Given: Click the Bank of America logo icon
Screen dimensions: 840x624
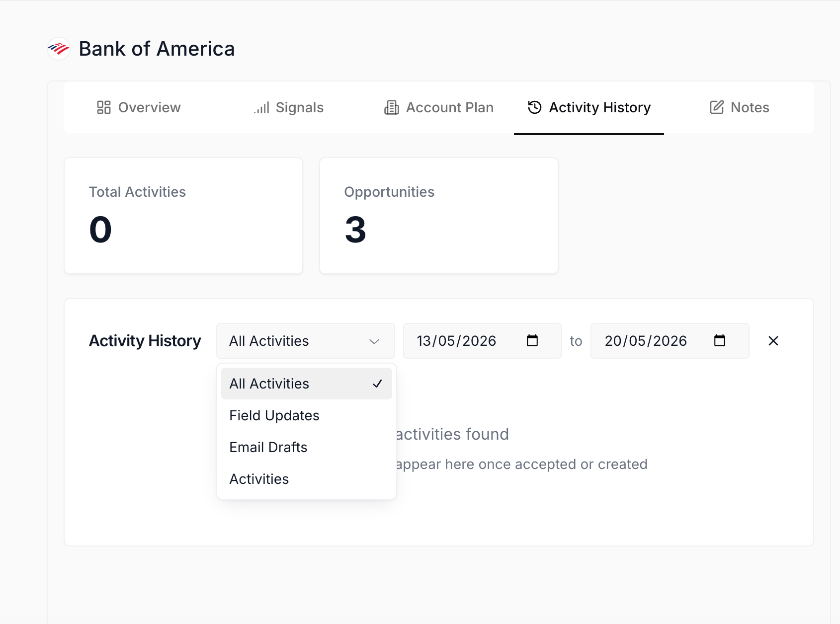Looking at the screenshot, I should 59,49.
